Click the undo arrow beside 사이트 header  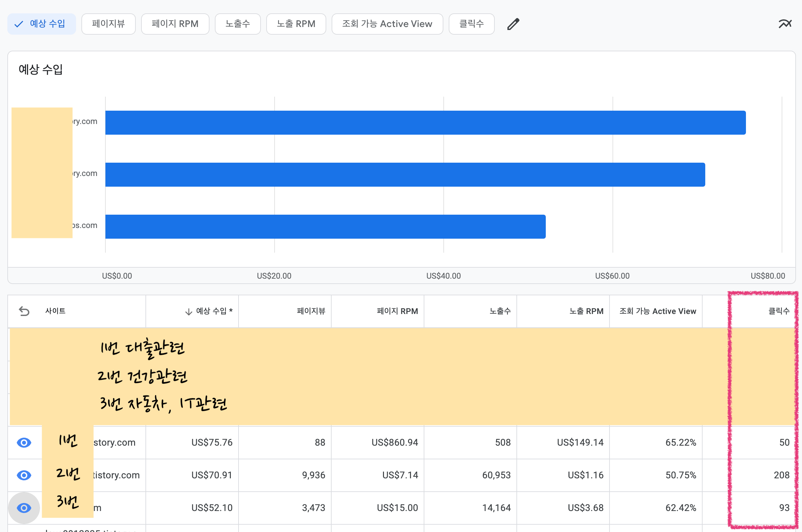coord(24,311)
